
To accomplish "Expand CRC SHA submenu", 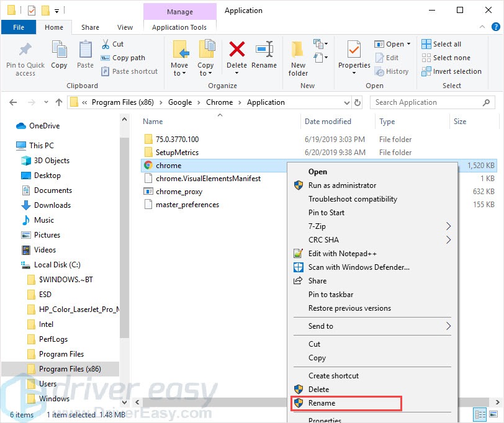I will click(x=449, y=240).
